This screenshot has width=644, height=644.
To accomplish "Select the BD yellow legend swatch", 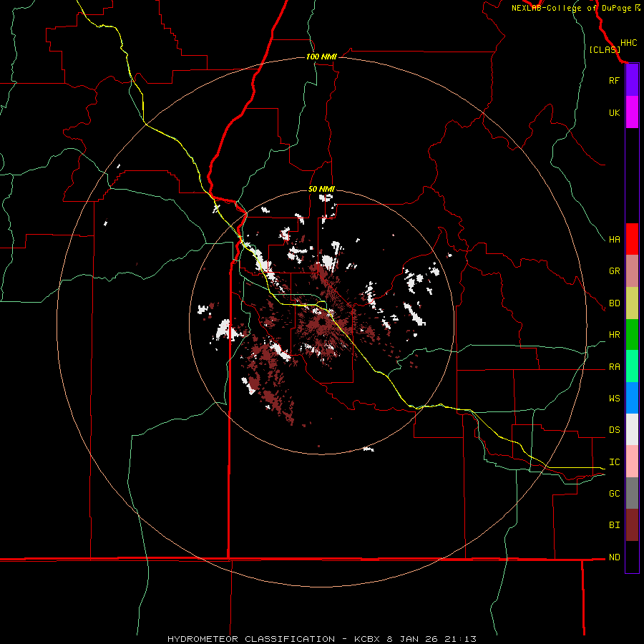I will tap(632, 303).
